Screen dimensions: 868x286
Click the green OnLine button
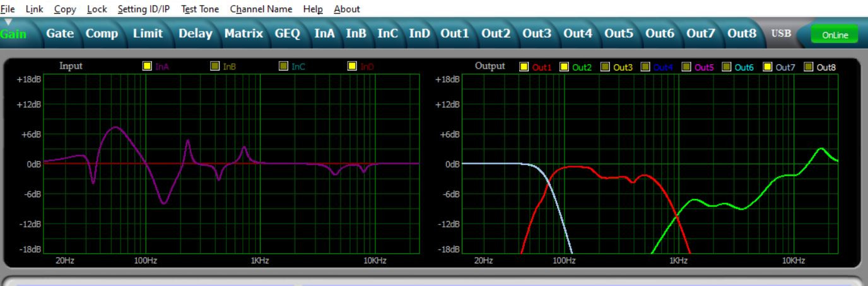click(x=834, y=35)
